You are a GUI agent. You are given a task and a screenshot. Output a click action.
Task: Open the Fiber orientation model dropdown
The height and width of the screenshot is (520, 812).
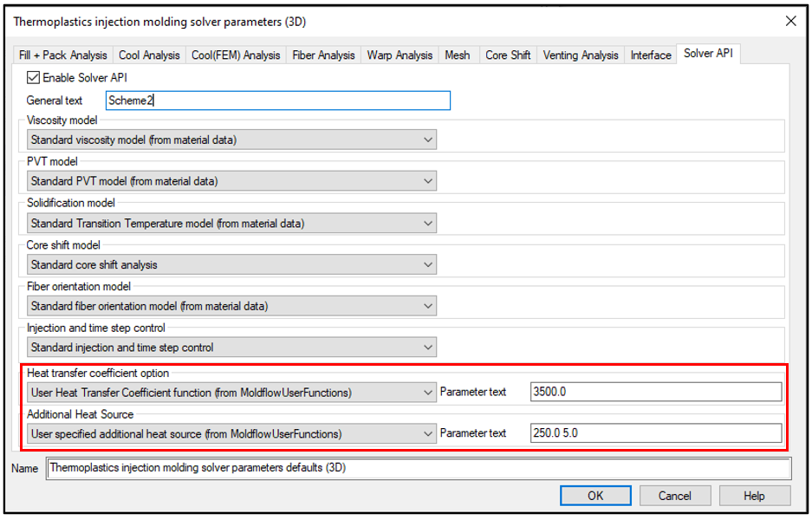click(x=427, y=306)
